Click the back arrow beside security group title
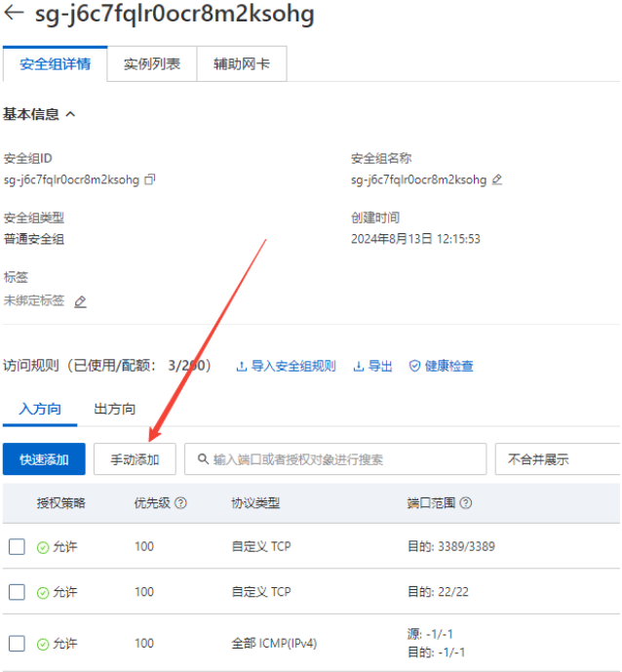 [x=15, y=16]
